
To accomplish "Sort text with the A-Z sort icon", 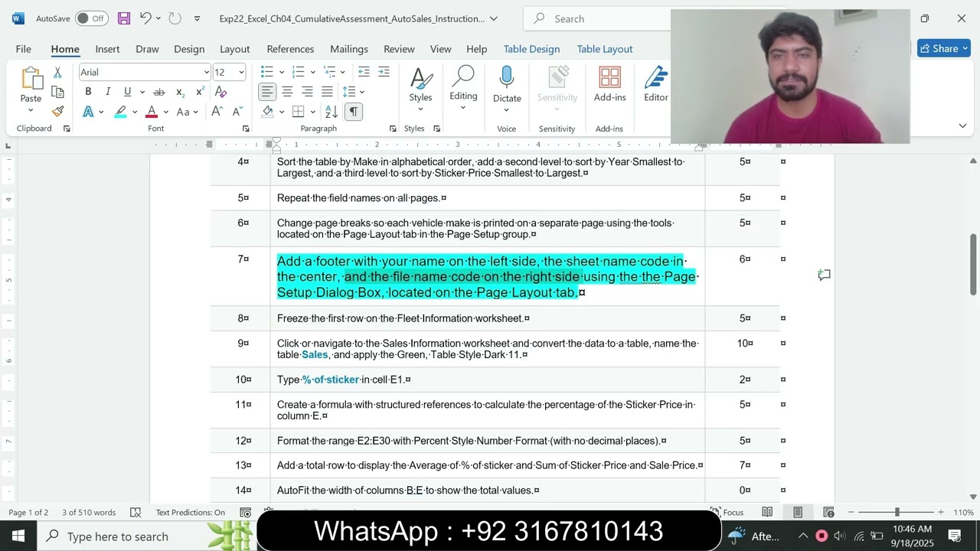I will coord(333,112).
